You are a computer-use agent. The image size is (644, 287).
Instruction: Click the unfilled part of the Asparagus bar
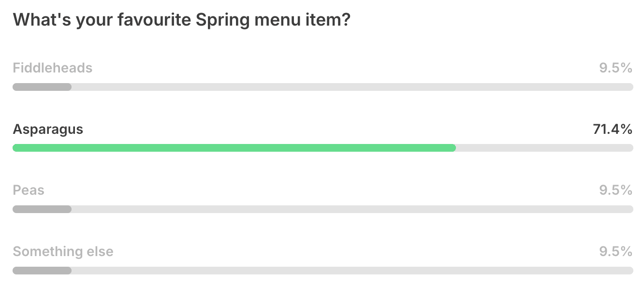[x=544, y=148]
